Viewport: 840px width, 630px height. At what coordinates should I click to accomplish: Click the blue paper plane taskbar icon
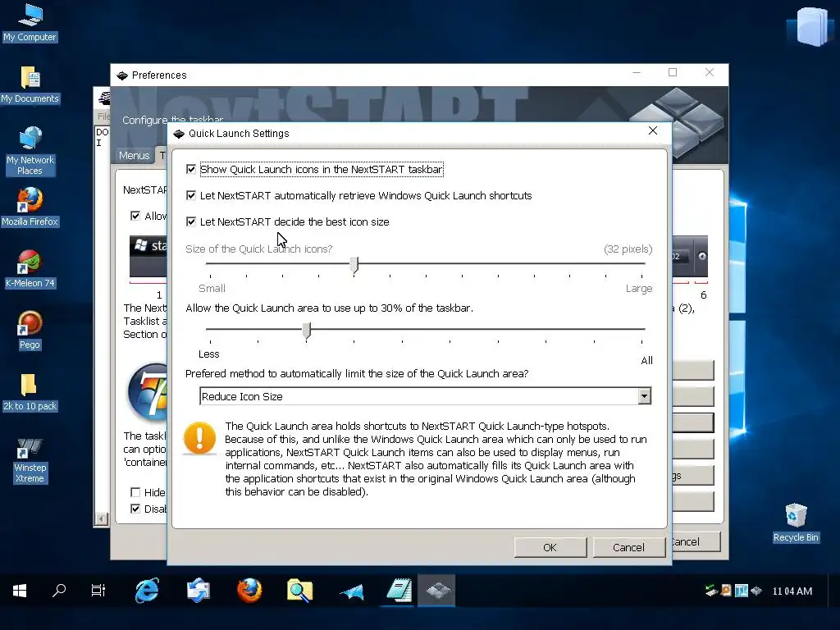tap(351, 591)
